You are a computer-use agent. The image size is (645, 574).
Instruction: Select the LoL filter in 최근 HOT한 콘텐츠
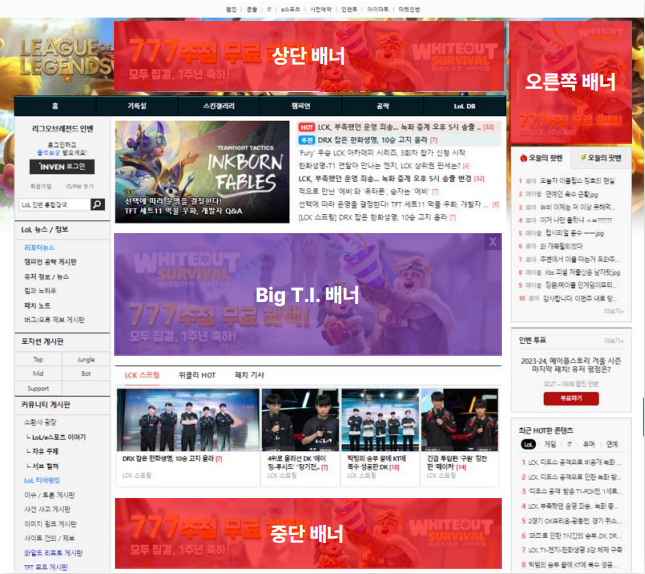coord(529,444)
